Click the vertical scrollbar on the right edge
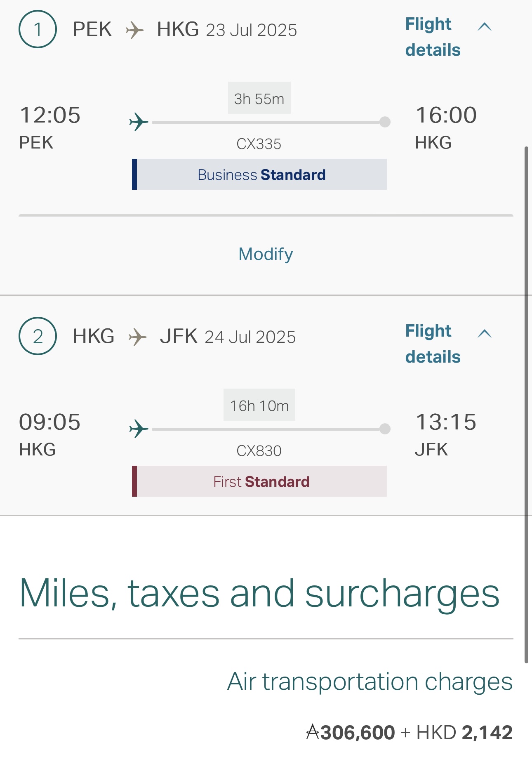The image size is (532, 764). [526, 404]
